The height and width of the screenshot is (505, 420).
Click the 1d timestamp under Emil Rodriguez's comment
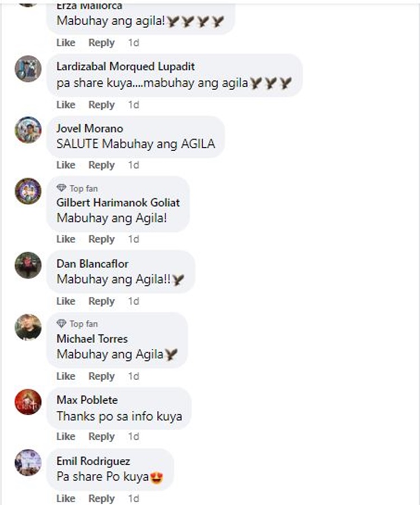[x=134, y=498]
